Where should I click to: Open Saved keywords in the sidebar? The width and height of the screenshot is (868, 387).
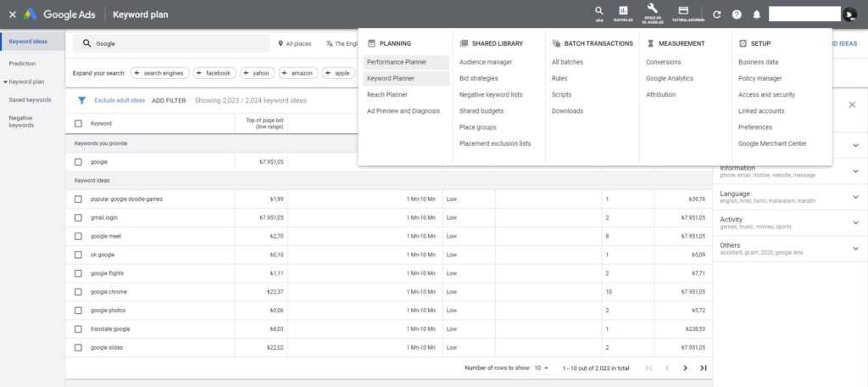pos(30,100)
